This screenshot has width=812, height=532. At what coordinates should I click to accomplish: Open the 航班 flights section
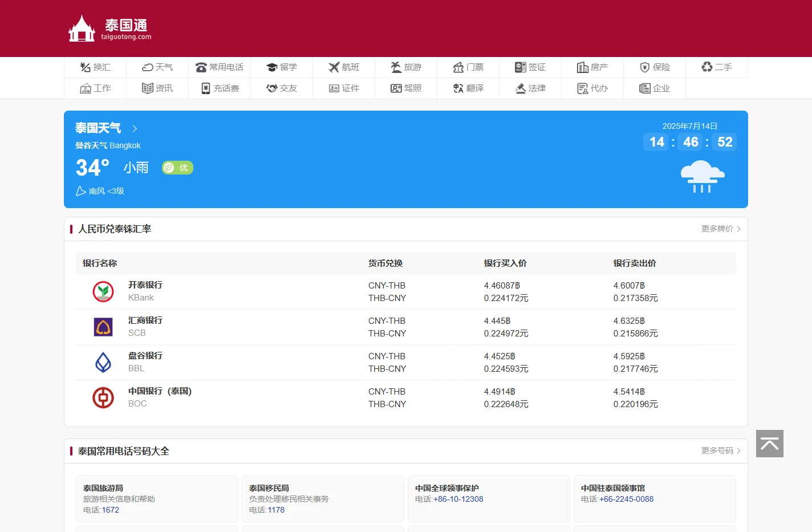tap(344, 67)
